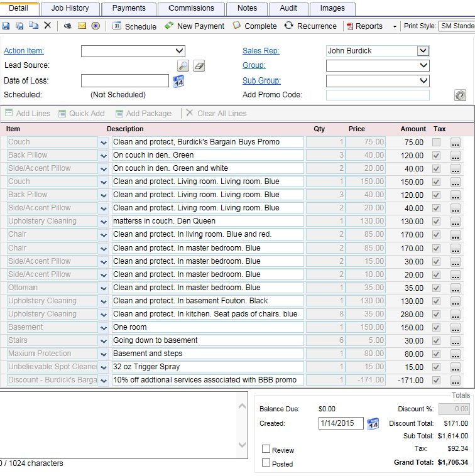Clear Lead Source with the eraser icon
Viewport: 475px width, 476px height.
(199, 65)
